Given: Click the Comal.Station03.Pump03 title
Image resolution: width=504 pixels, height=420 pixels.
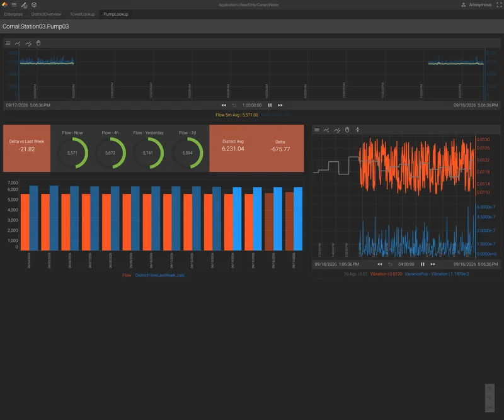Looking at the screenshot, I should [36, 26].
